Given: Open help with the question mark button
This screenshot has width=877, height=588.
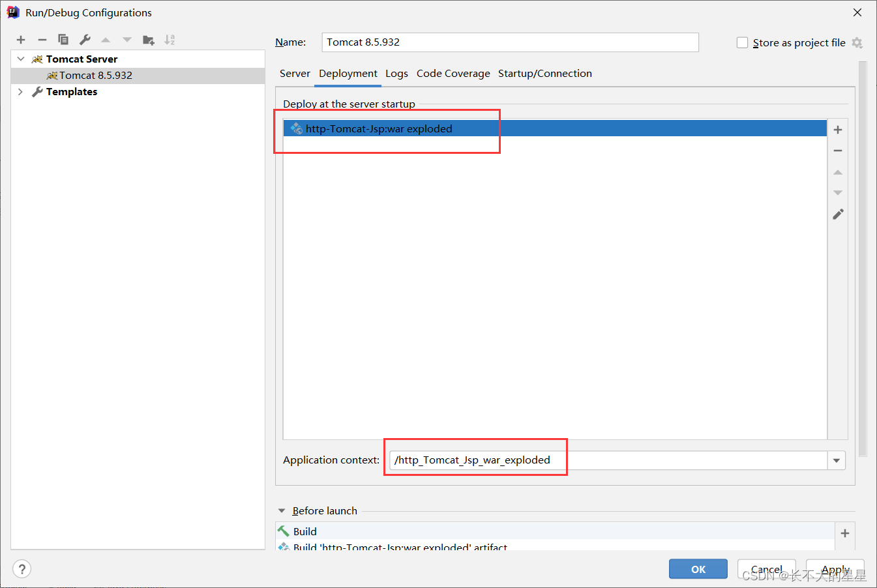Looking at the screenshot, I should pos(22,569).
